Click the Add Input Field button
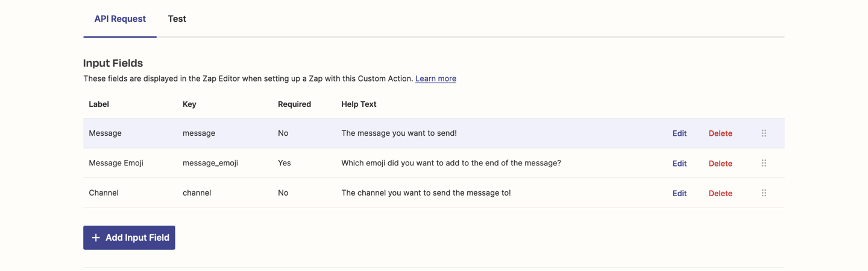 [129, 238]
